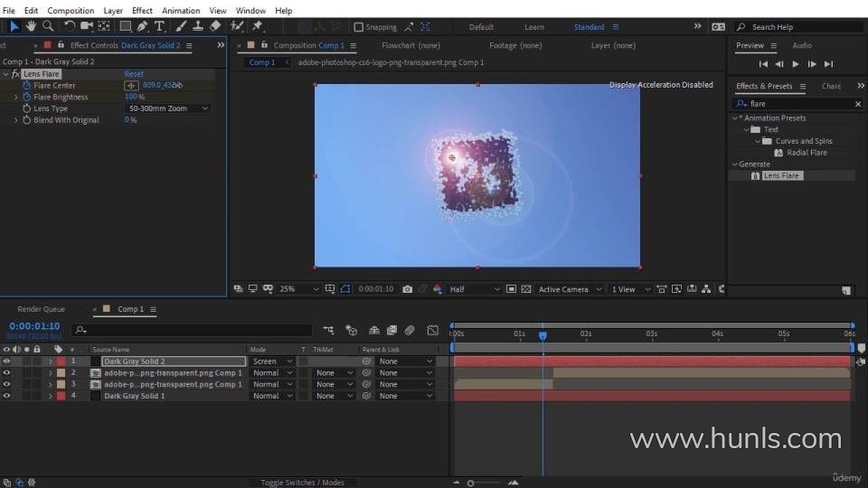The width and height of the screenshot is (868, 488).
Task: Clear the flare search in Effects & Presets
Action: click(857, 103)
